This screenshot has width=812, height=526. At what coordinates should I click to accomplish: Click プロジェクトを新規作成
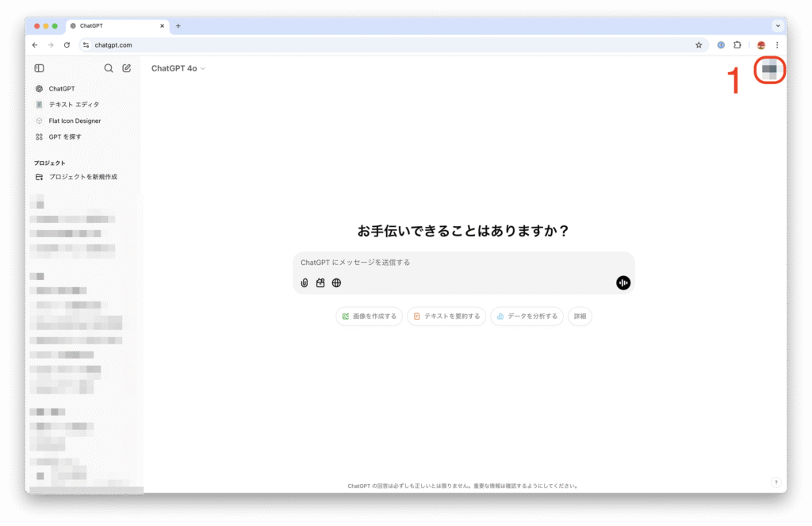(82, 177)
